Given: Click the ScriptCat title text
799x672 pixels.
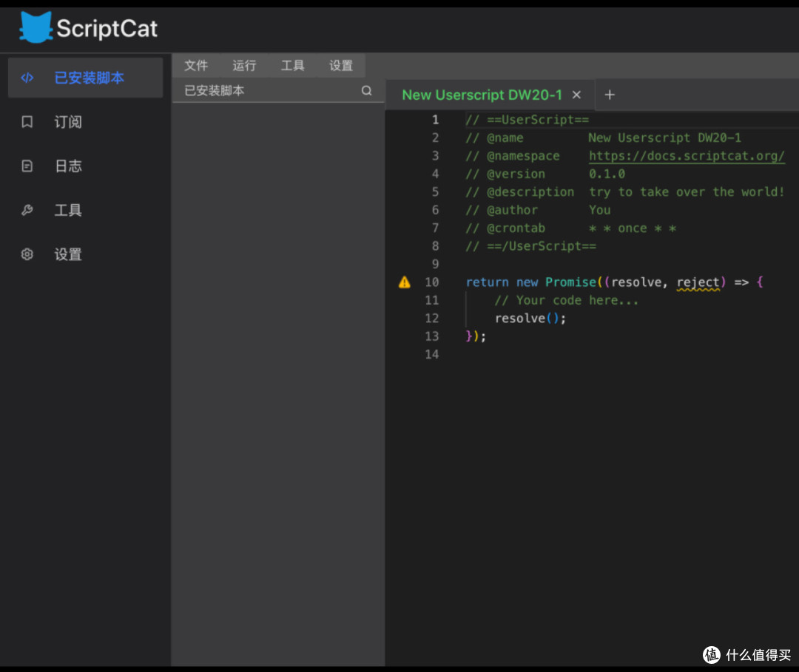Looking at the screenshot, I should click(x=107, y=29).
